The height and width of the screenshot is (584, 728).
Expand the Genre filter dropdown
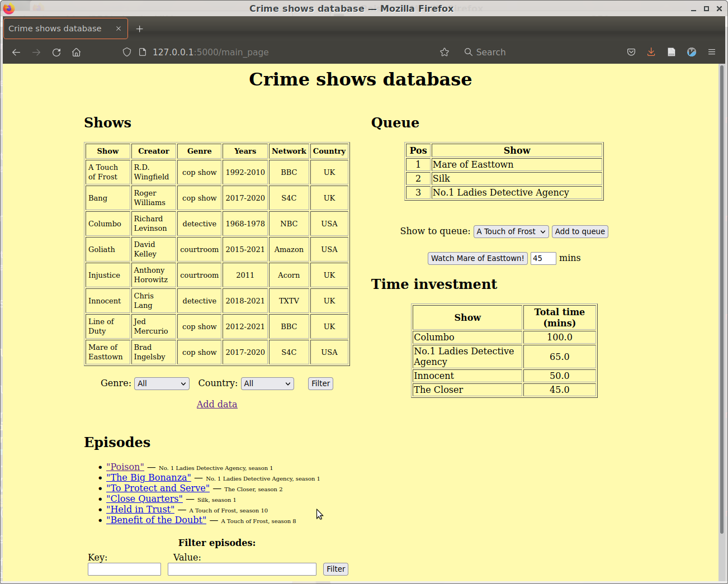click(x=162, y=383)
